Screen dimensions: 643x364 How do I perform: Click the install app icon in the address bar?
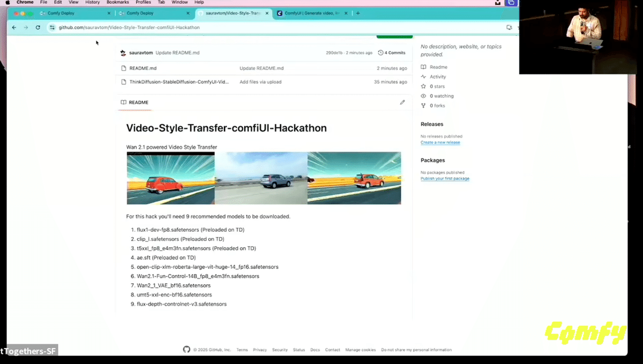[x=509, y=27]
